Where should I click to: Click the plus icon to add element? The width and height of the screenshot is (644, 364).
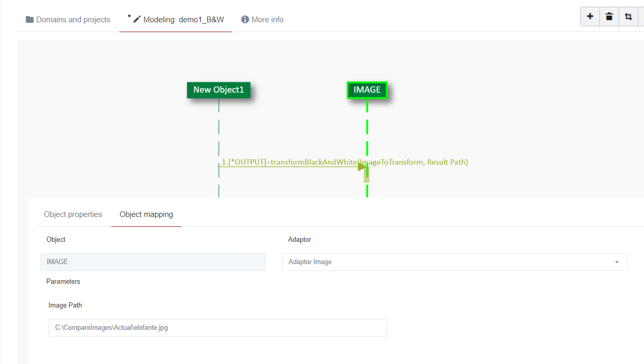590,17
